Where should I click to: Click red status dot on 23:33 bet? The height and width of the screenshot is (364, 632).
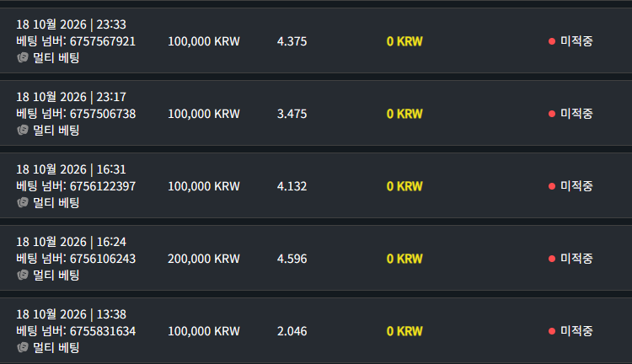[x=552, y=41]
